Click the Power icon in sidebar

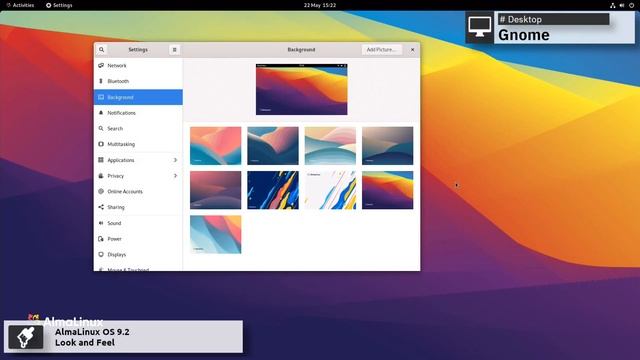click(101, 239)
